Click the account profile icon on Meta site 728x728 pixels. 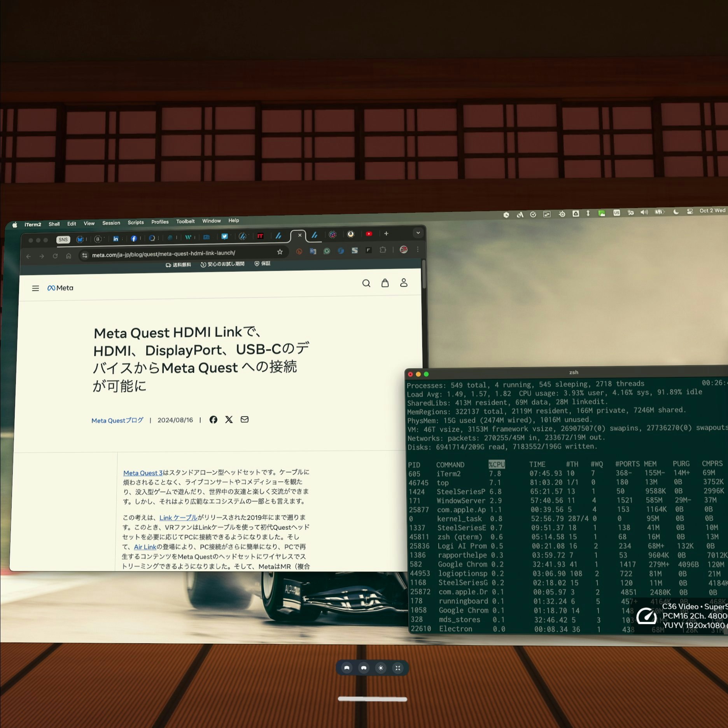pyautogui.click(x=404, y=283)
